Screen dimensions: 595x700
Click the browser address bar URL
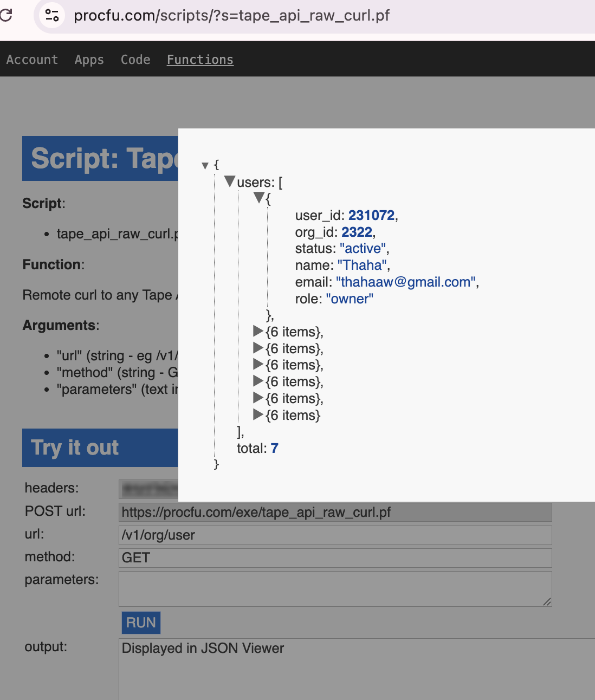(231, 15)
